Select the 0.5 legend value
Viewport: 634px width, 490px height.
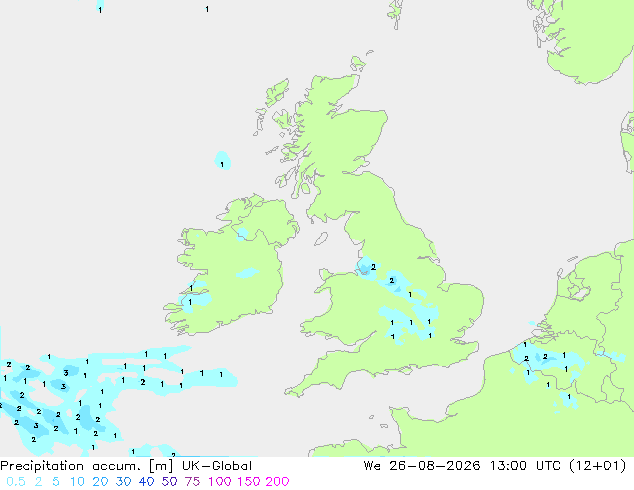pyautogui.click(x=16, y=482)
